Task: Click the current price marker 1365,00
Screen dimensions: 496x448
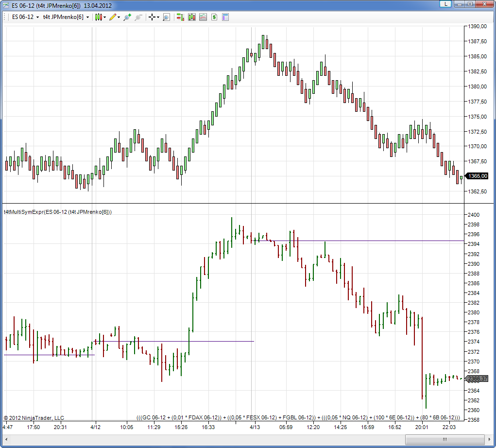Action: point(477,176)
